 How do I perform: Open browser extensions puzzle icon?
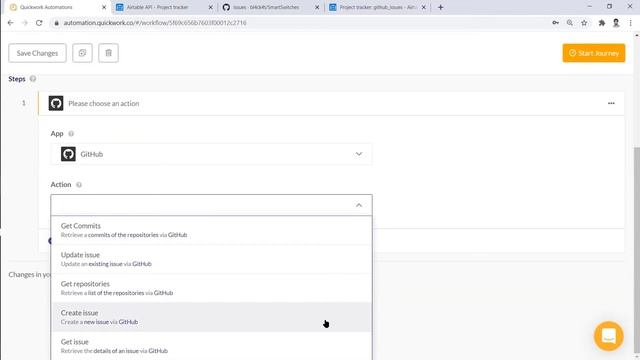pos(602,23)
